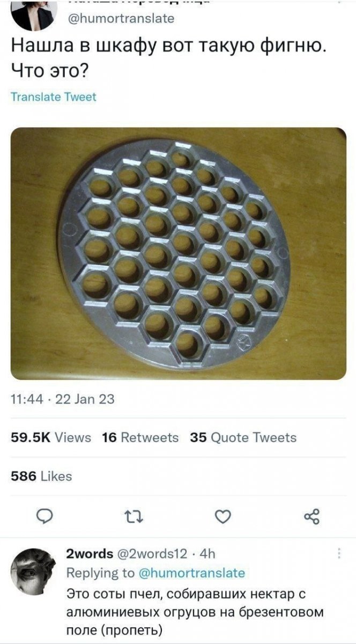Open the @humortranslate handle under the author name
The image size is (356, 644).
(121, 18)
